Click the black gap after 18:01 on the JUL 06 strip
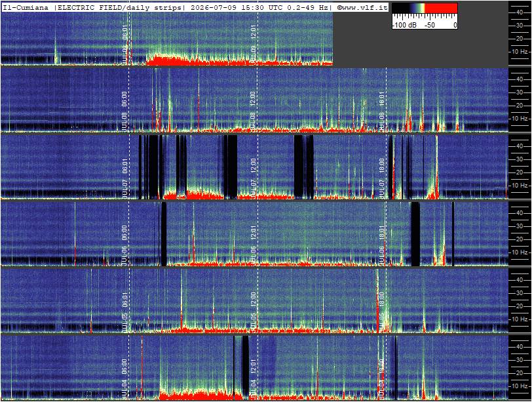532x402 pixels. (x=415, y=233)
